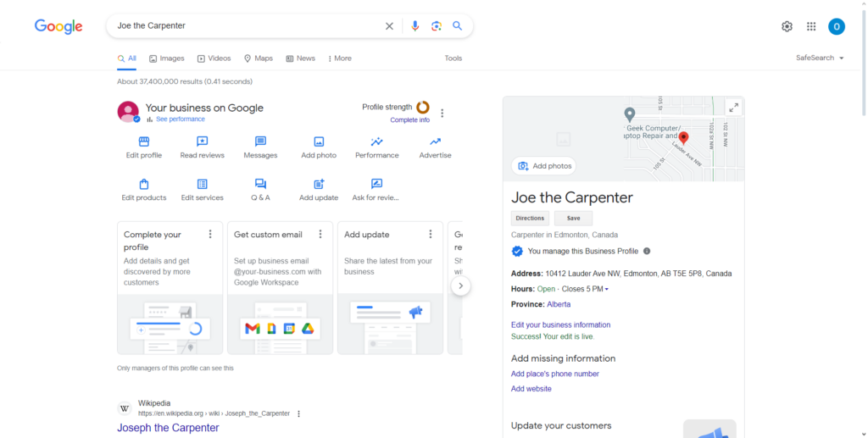Click Add place's phone number
Viewport: 868px width, 438px height.
pos(554,374)
